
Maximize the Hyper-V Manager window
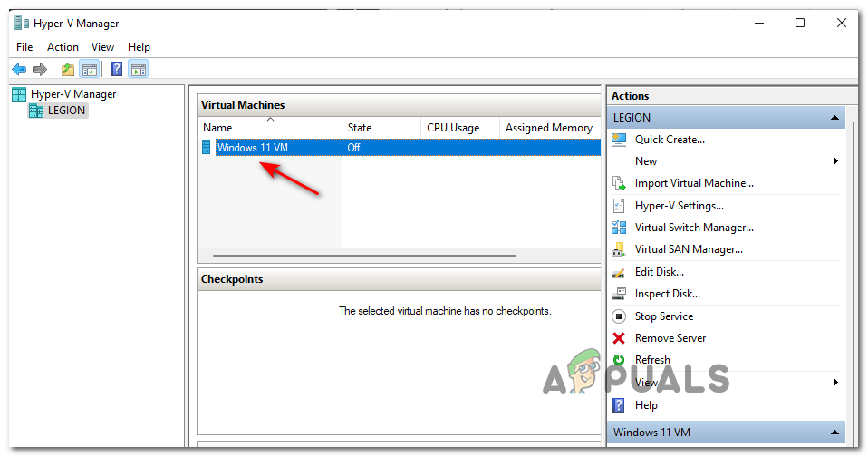point(800,23)
